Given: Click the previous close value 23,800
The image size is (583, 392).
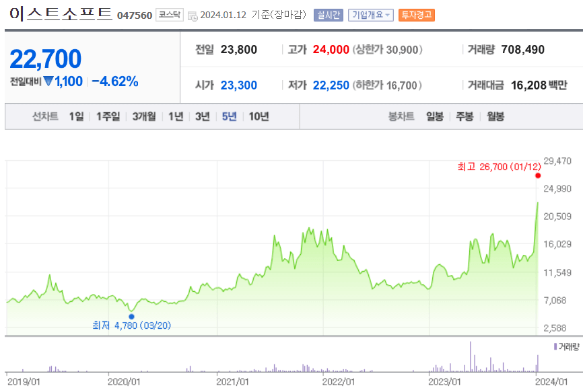Looking at the screenshot, I should tap(239, 50).
